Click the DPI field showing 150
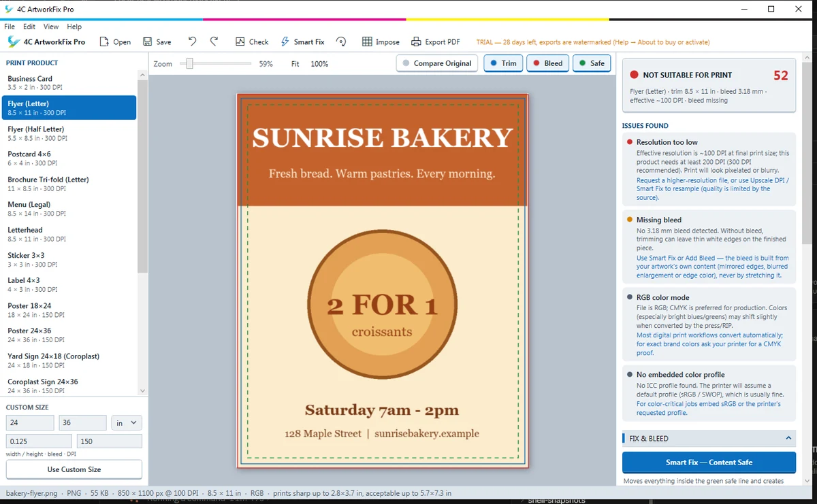 pyautogui.click(x=110, y=441)
